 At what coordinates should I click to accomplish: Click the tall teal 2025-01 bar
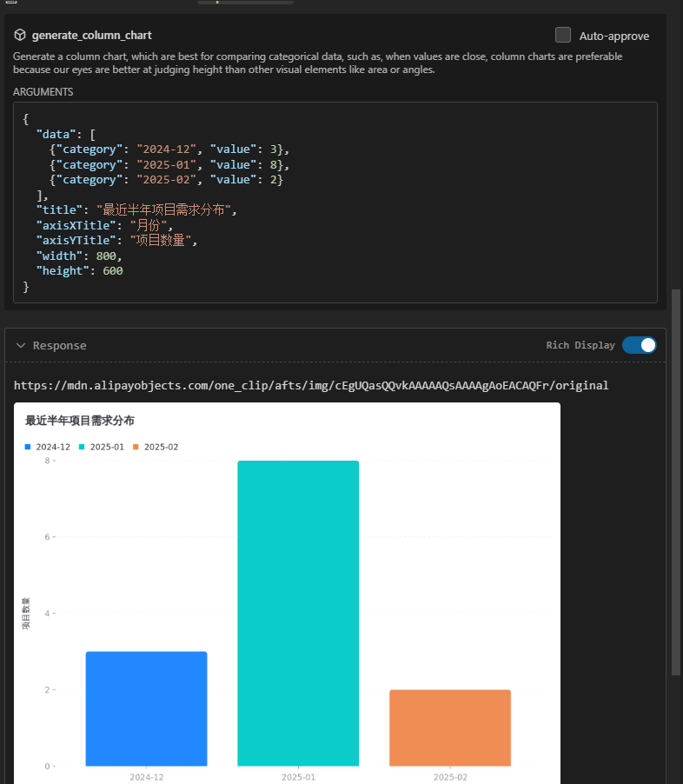pyautogui.click(x=298, y=613)
